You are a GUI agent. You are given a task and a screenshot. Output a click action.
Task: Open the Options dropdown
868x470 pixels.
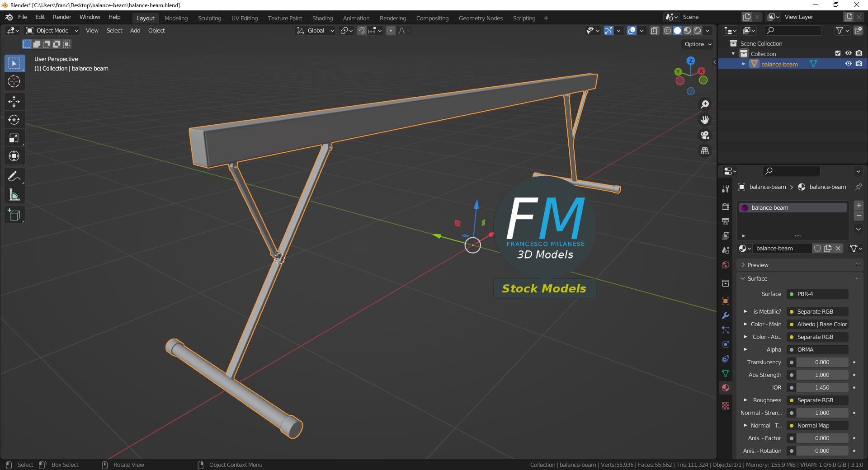coord(698,44)
